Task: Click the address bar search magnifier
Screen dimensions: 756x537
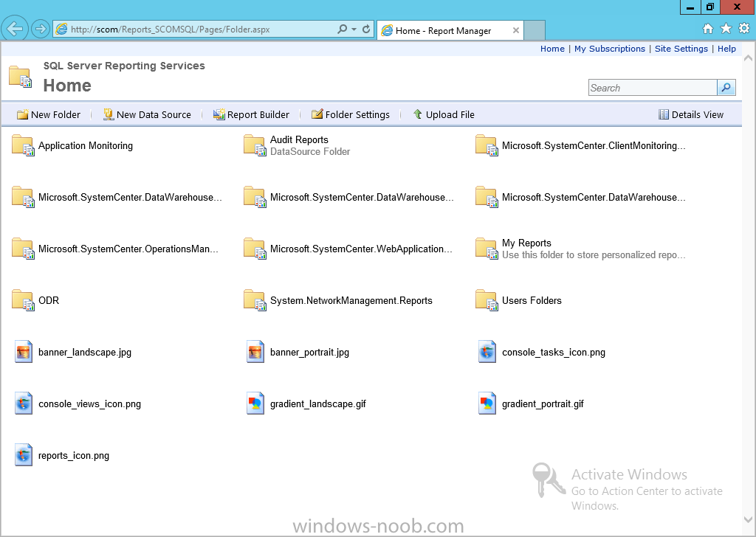Action: [x=343, y=30]
